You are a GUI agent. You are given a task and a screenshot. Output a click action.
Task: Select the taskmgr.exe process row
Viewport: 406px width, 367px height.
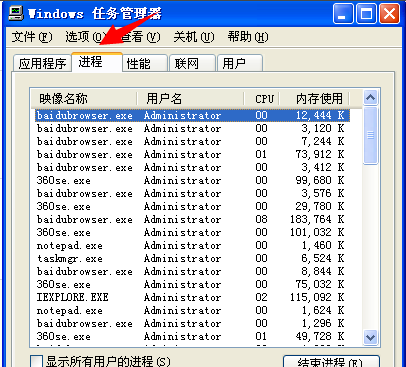(x=192, y=258)
